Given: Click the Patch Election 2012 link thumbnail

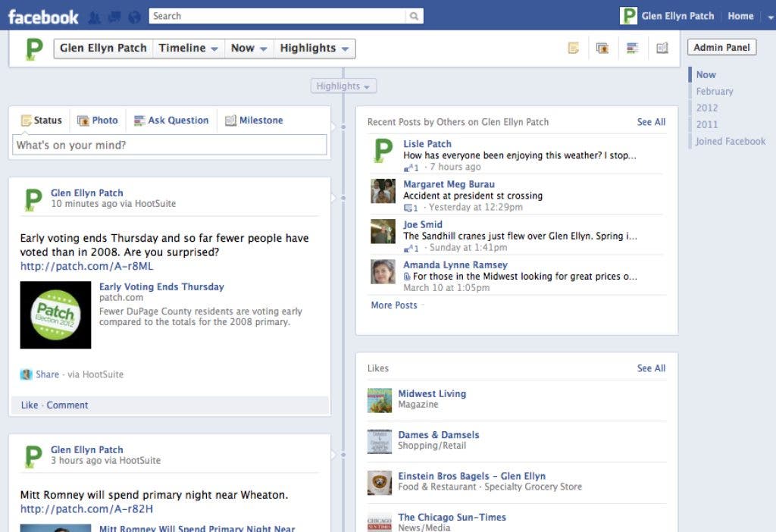Looking at the screenshot, I should [55, 315].
